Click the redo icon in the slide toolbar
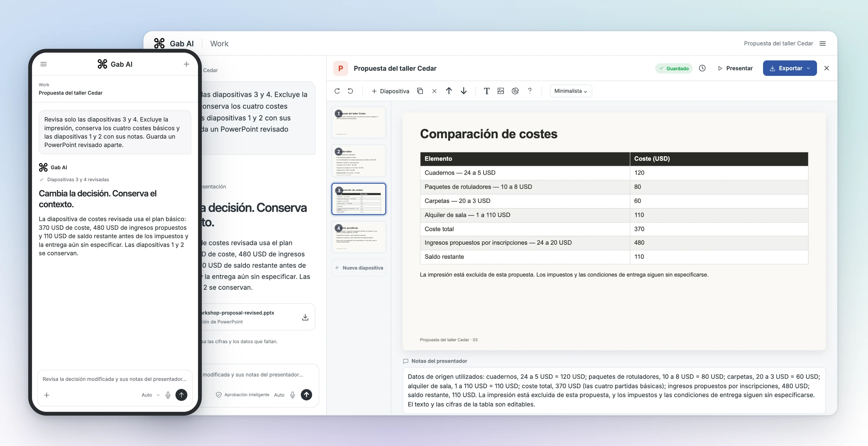Viewport: 868px width, 446px height. coord(337,91)
